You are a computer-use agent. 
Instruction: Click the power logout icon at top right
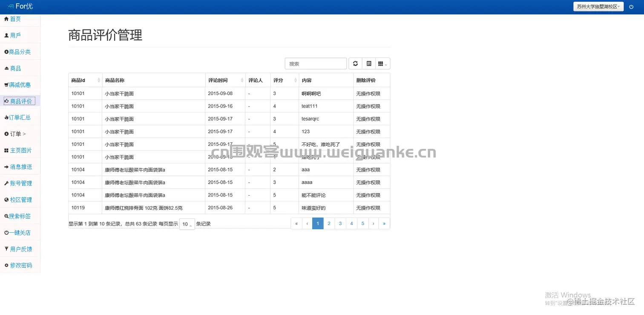(631, 7)
